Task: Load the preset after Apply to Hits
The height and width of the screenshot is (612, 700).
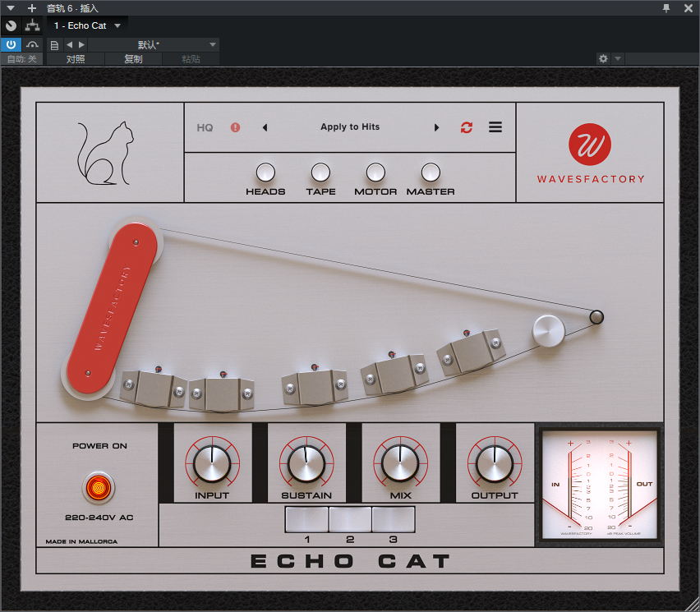Action: pyautogui.click(x=436, y=127)
